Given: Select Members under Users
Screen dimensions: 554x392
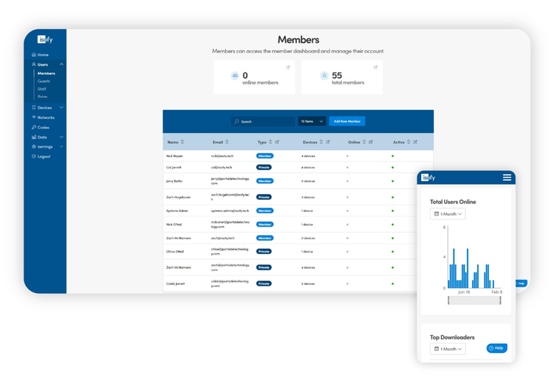Looking at the screenshot, I should (x=47, y=74).
